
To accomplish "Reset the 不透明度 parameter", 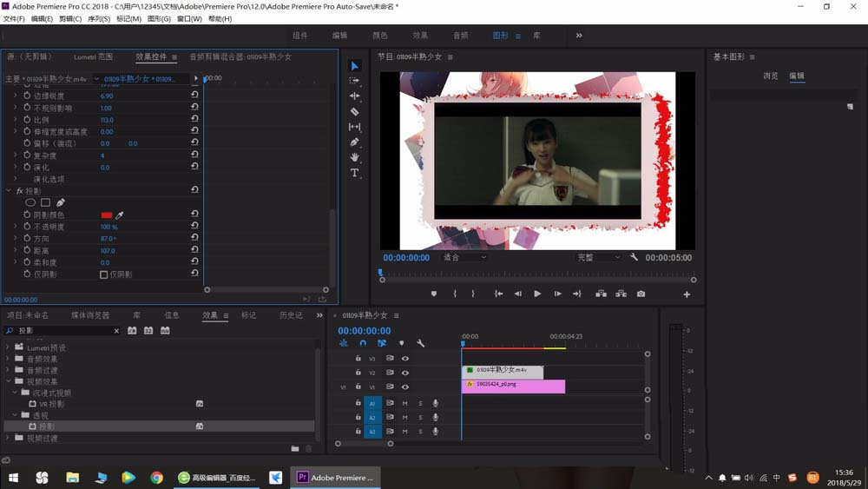I will [194, 226].
